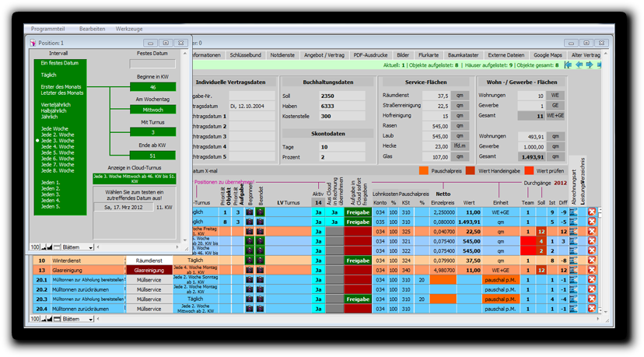Open Abrechnungsart icon in Glasreinigung row

pyautogui.click(x=573, y=270)
